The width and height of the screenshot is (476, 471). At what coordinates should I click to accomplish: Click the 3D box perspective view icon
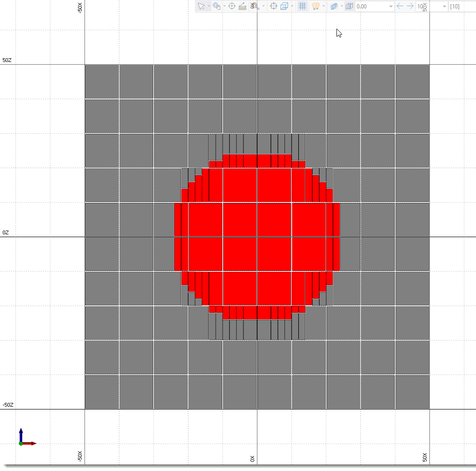284,6
